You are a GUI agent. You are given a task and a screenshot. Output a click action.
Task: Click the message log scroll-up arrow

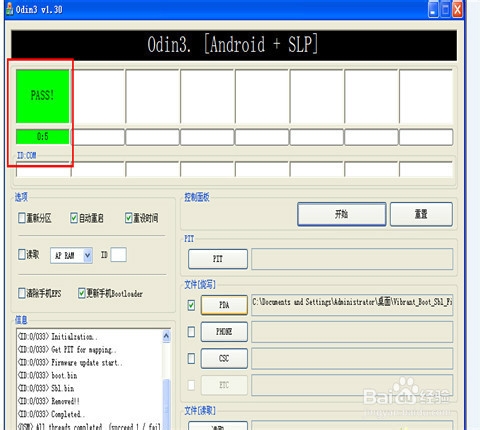(x=167, y=336)
